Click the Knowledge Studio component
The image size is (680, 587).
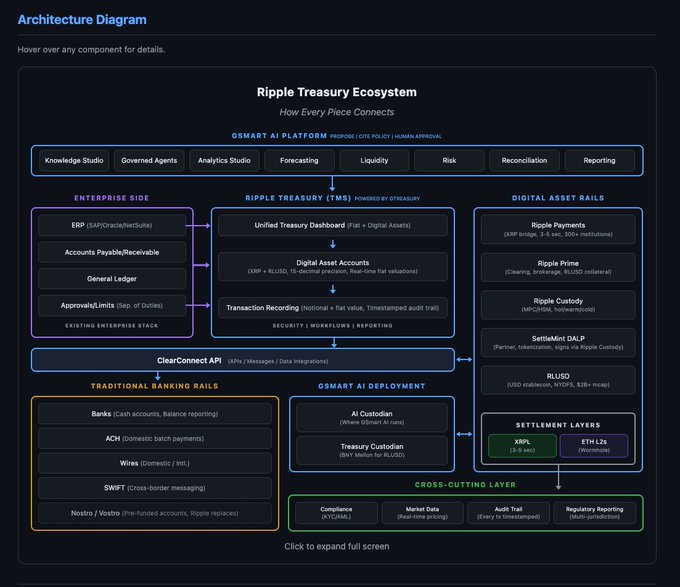74,160
